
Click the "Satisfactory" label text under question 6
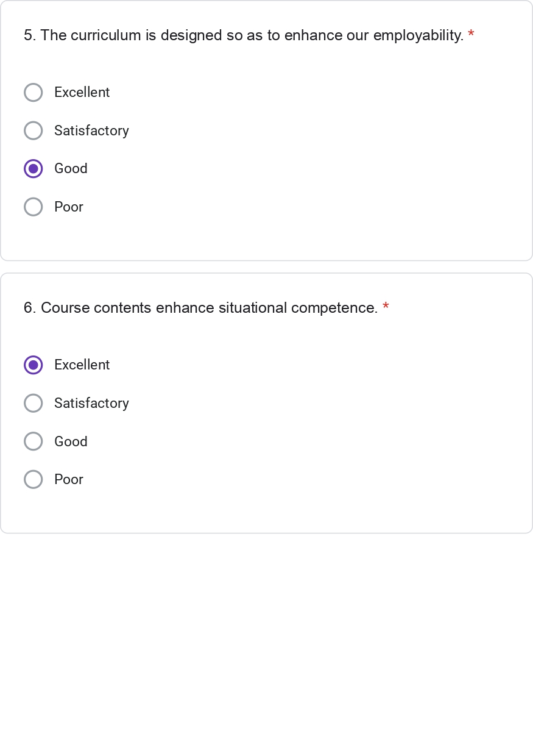(91, 403)
